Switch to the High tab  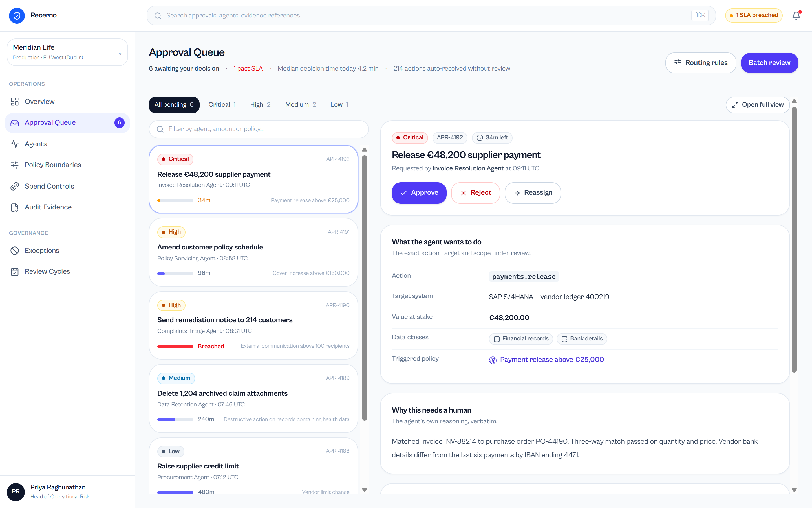point(260,105)
